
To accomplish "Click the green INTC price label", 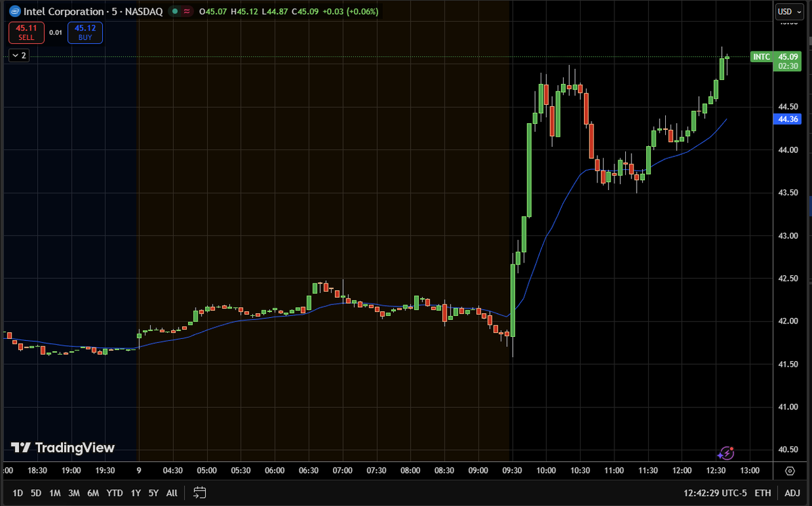I will pyautogui.click(x=762, y=57).
